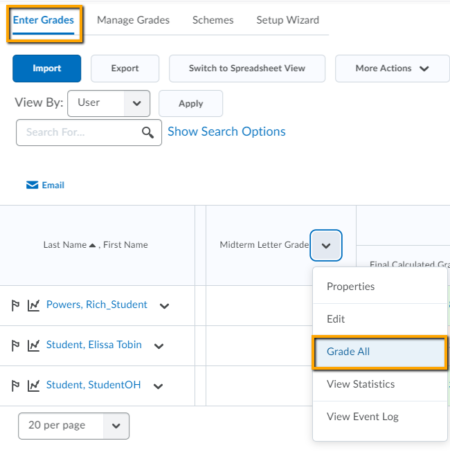The width and height of the screenshot is (450, 452).
Task: Click the flag icon beside Powers, Rich_Student
Action: (x=15, y=305)
